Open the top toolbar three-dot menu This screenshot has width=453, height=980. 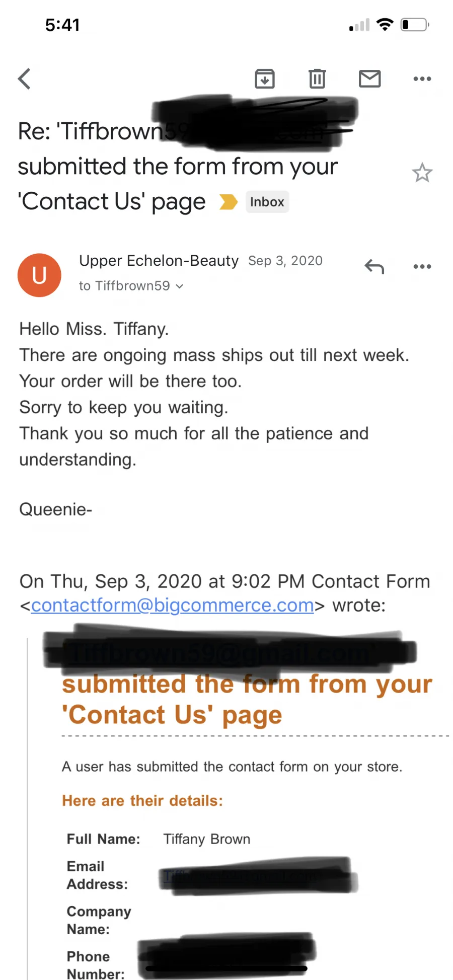(422, 79)
